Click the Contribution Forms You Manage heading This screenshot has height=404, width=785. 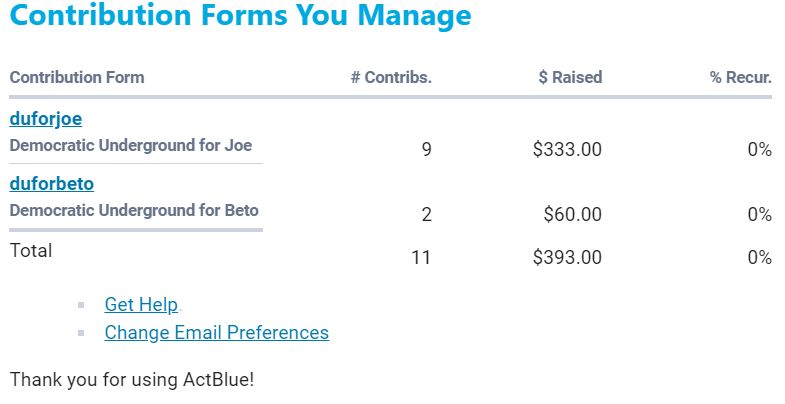pos(240,17)
